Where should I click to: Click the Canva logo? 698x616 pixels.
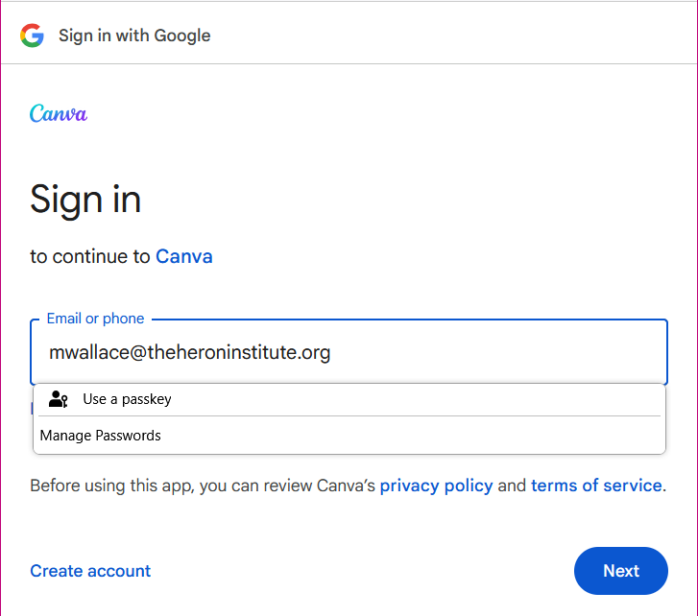tap(59, 113)
